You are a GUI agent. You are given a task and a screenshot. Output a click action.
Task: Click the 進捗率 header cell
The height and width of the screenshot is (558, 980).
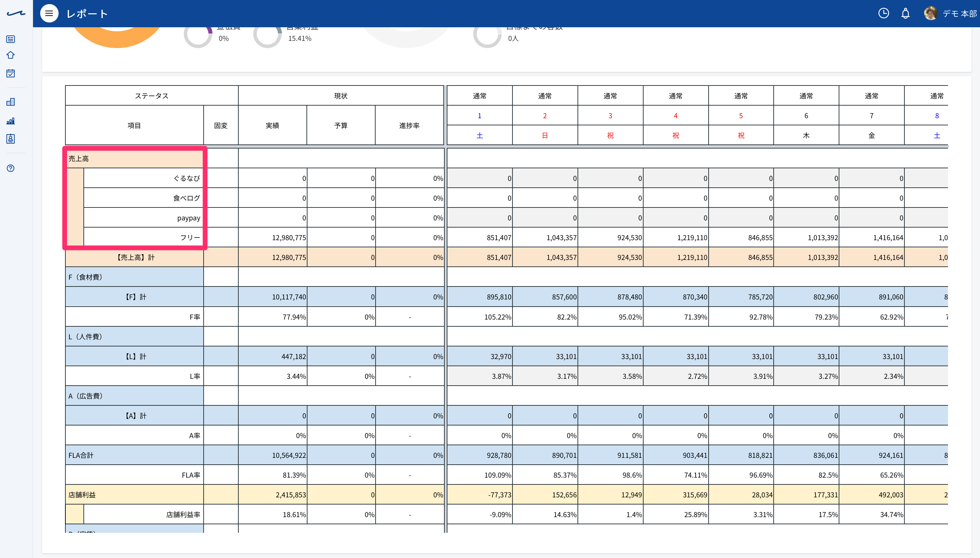[x=409, y=125]
